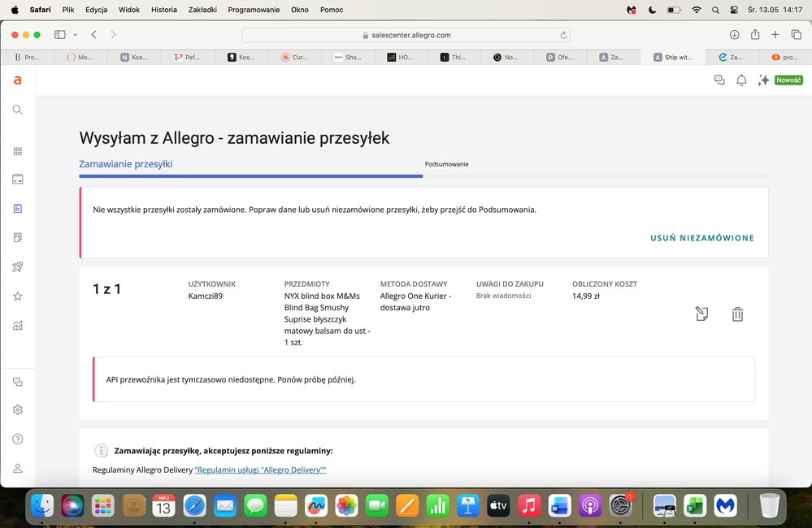
Task: Reload the page with the refresh icon
Action: 563,35
